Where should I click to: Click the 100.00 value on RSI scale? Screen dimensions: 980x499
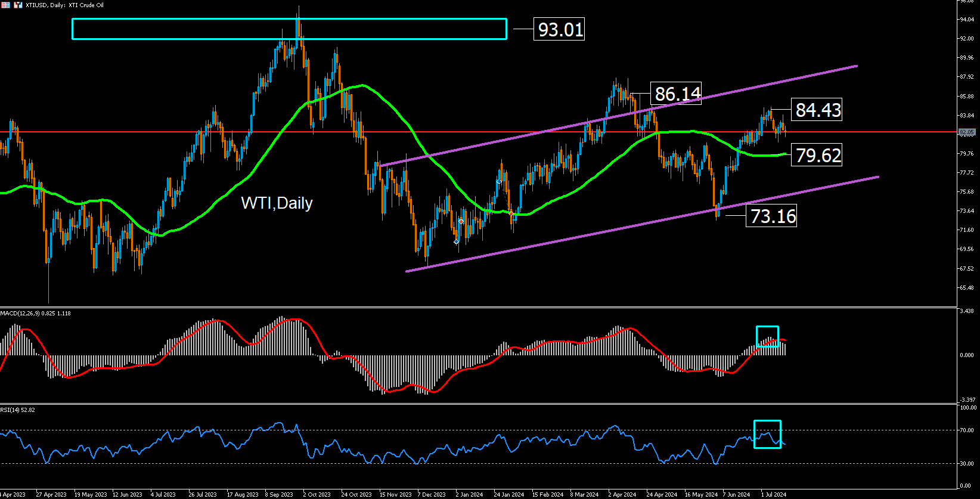(967, 408)
